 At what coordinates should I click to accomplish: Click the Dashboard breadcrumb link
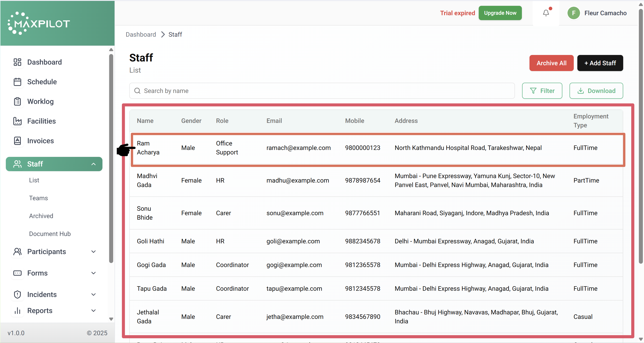(x=141, y=34)
